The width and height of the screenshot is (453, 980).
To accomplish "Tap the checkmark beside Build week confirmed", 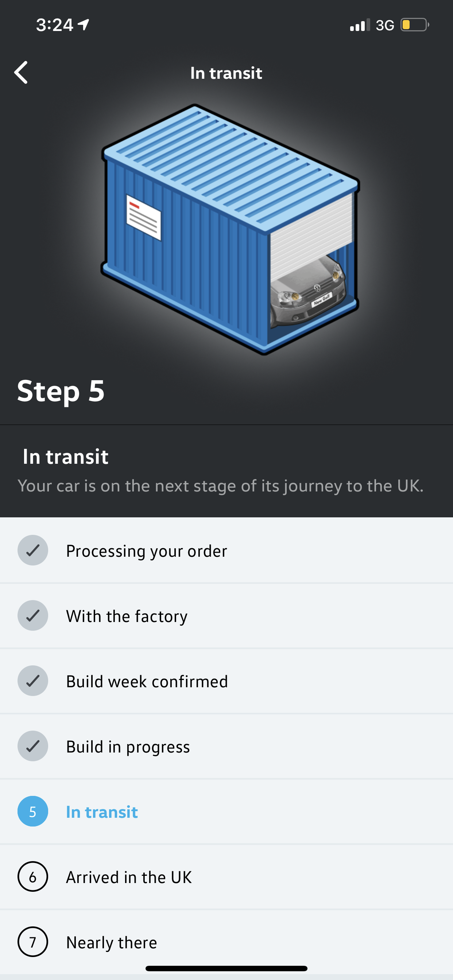I will (x=33, y=681).
